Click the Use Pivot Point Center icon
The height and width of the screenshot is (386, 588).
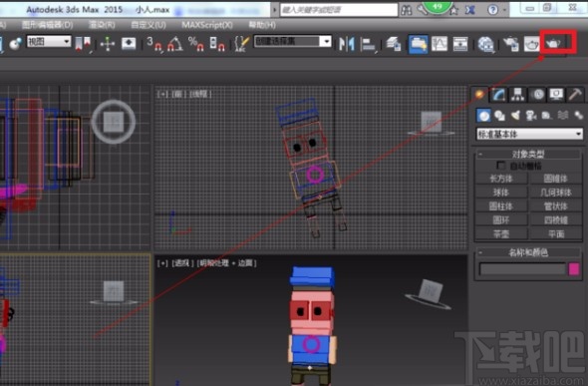84,44
